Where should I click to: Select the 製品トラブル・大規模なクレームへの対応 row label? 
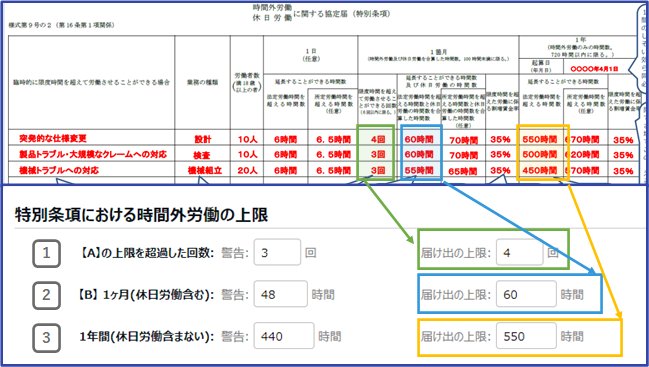point(93,154)
